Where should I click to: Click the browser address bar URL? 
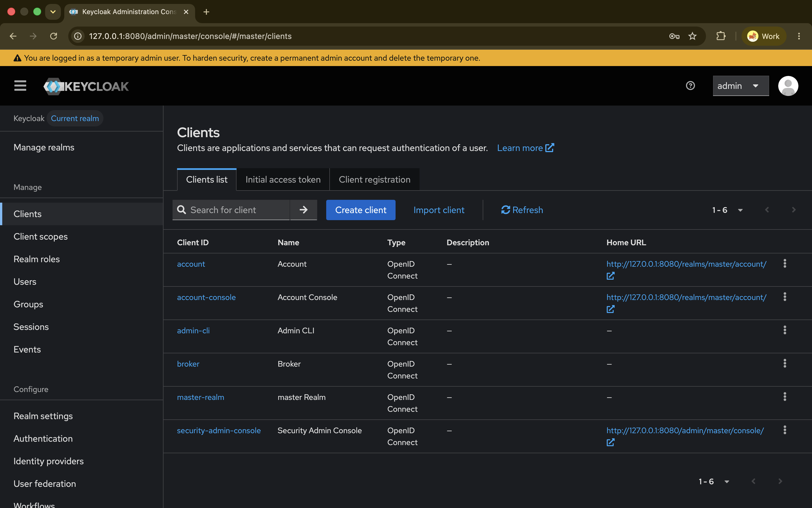(190, 36)
